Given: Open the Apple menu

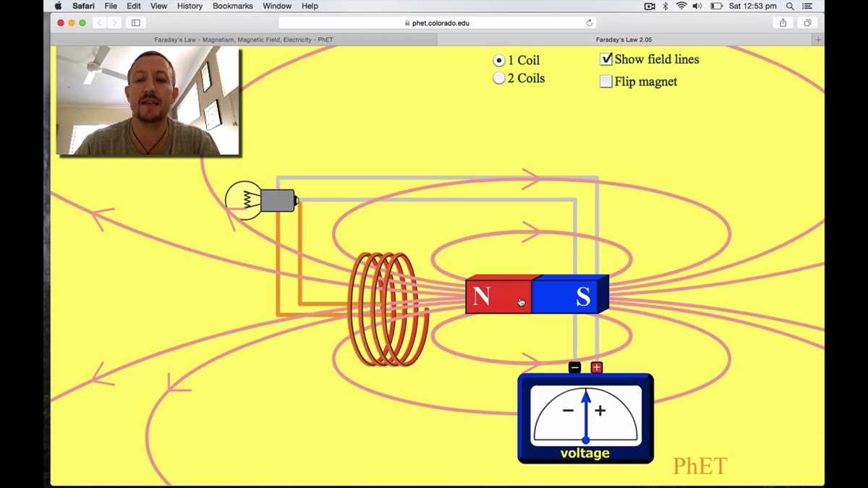Looking at the screenshot, I should [59, 6].
